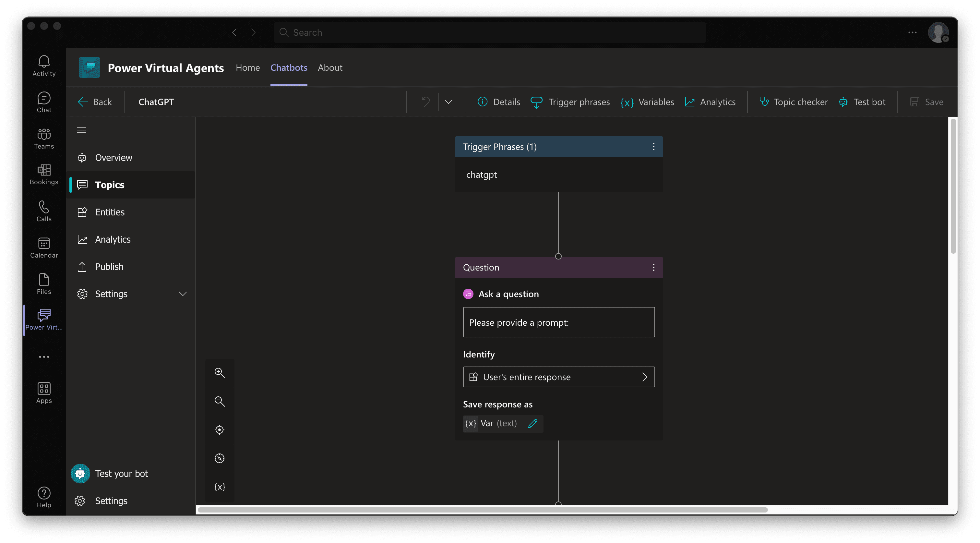The width and height of the screenshot is (980, 543).
Task: Click the ChatGPT topic name
Action: click(156, 102)
